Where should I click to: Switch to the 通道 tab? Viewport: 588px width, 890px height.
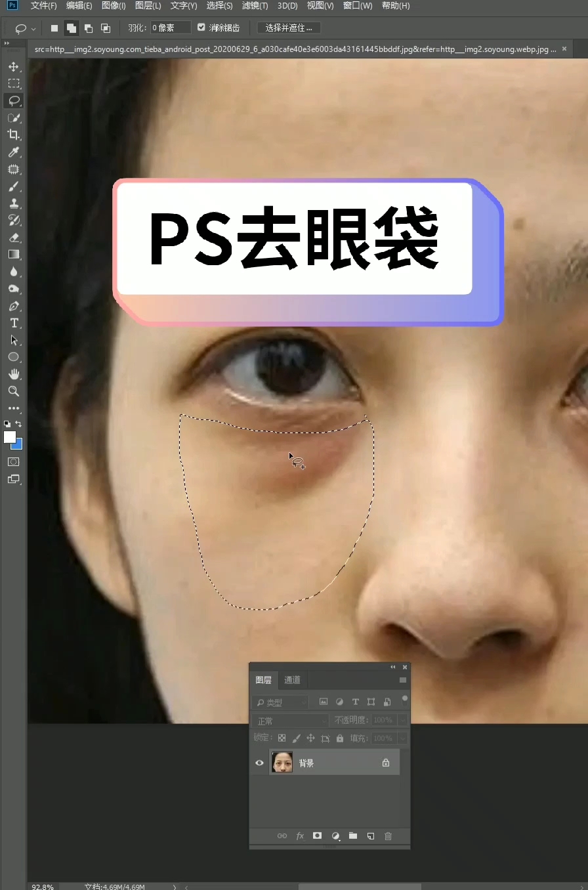tap(293, 680)
